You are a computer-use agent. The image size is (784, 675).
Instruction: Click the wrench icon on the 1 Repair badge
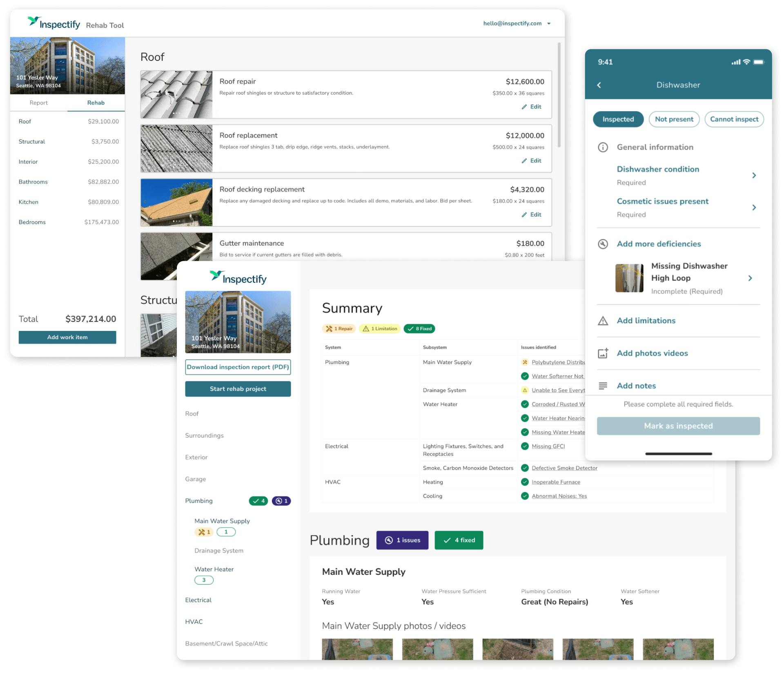pos(329,328)
